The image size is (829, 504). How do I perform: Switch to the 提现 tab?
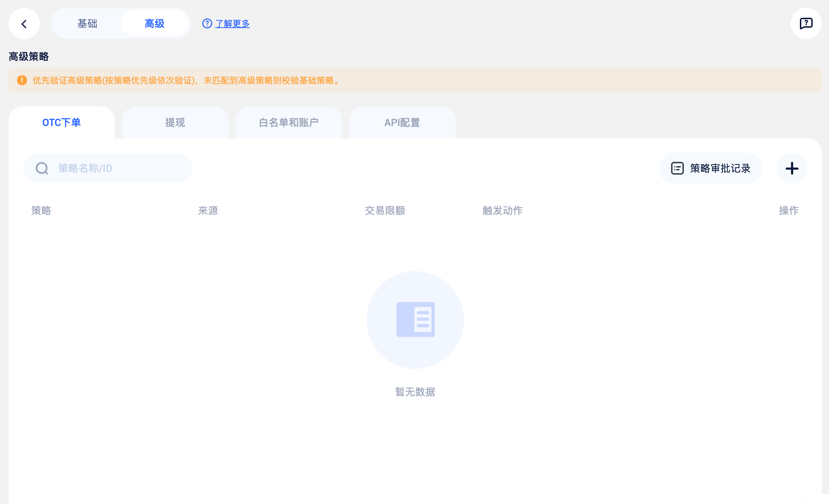tap(175, 122)
